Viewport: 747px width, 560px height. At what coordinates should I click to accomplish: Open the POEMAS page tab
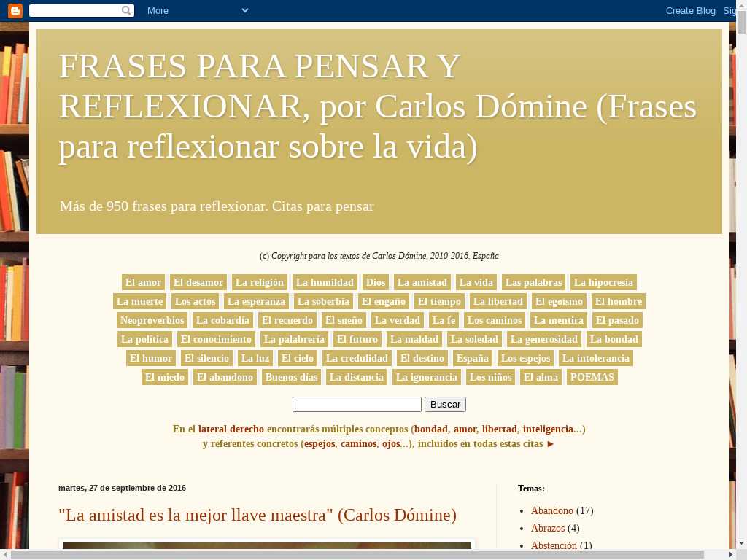click(592, 377)
